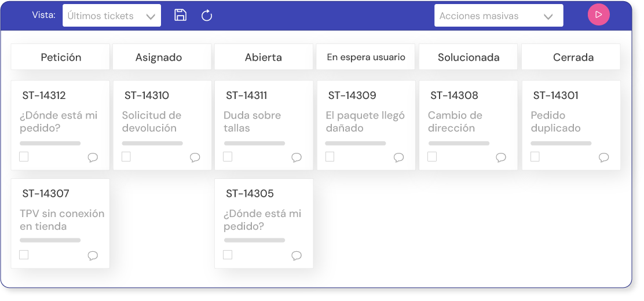
Task: Open comments on ticket ST-14309
Action: 399,157
